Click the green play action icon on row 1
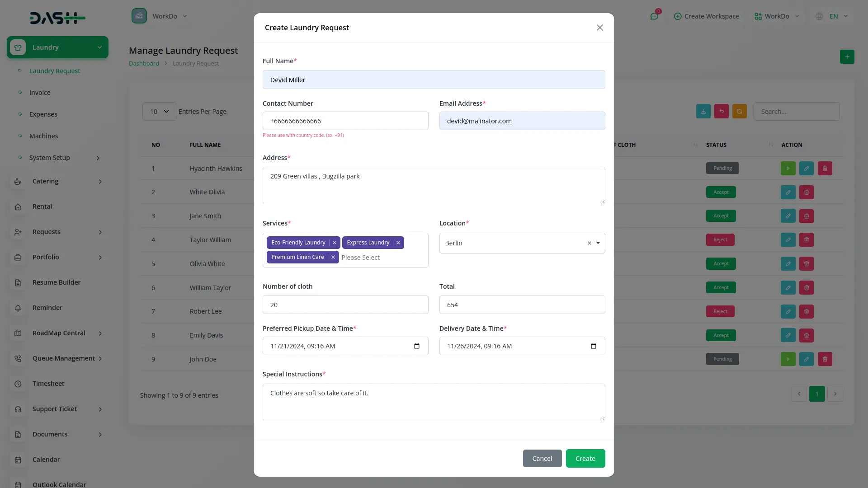Viewport: 868px width, 488px height. pos(788,168)
